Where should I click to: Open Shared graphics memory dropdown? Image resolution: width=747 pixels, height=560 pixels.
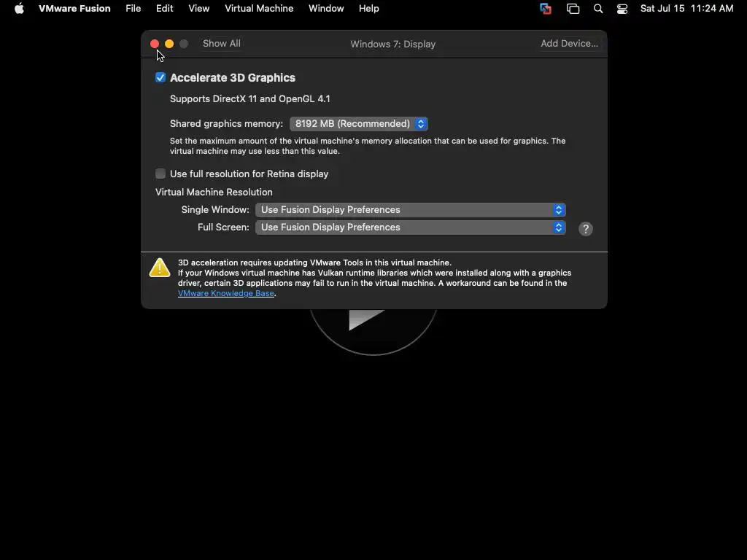coord(359,124)
